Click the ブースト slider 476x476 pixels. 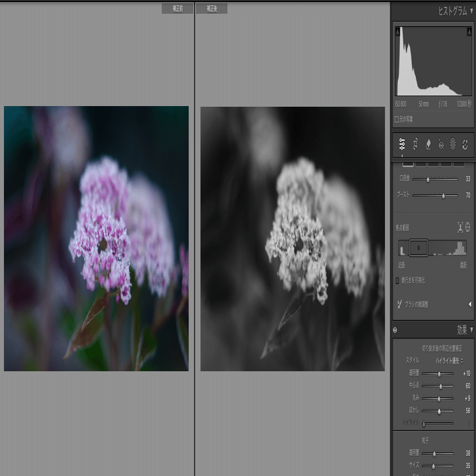[x=435, y=196]
